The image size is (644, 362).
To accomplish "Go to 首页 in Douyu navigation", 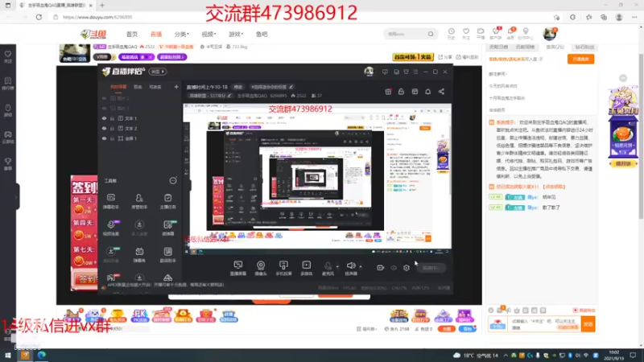I will (x=132, y=34).
